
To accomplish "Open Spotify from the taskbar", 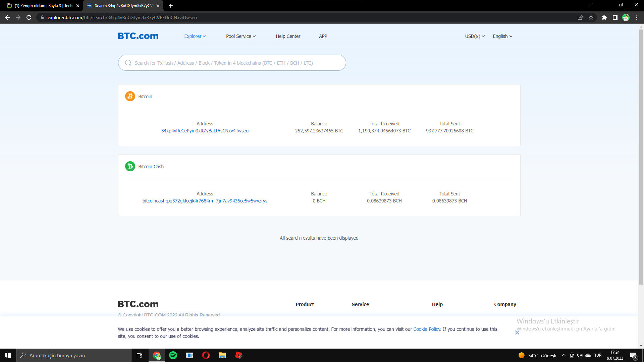I will pos(173,355).
